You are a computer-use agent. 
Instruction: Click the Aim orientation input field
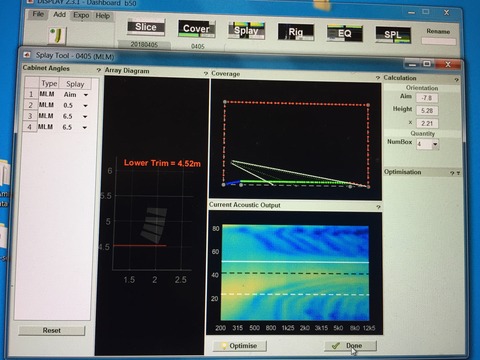coord(427,98)
